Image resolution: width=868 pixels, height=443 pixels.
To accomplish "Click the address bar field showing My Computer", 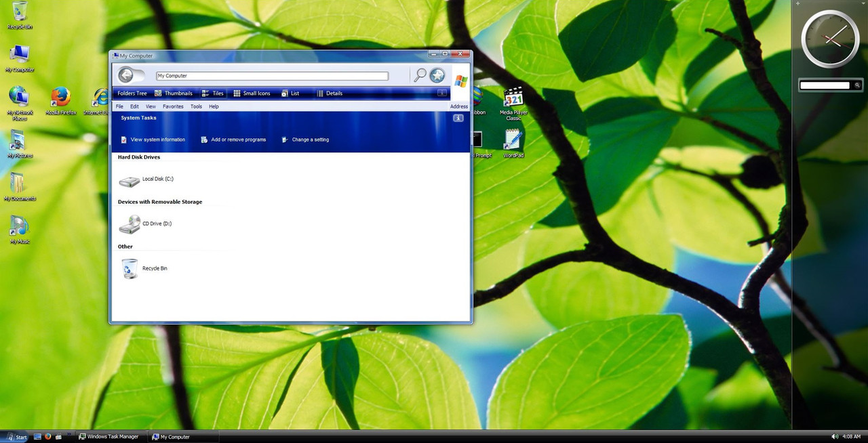I will click(272, 76).
